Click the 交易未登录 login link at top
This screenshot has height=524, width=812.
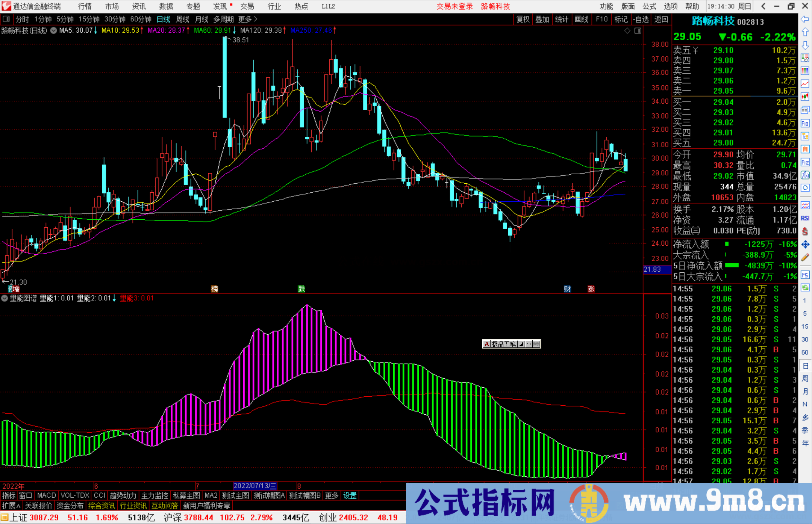point(454,6)
